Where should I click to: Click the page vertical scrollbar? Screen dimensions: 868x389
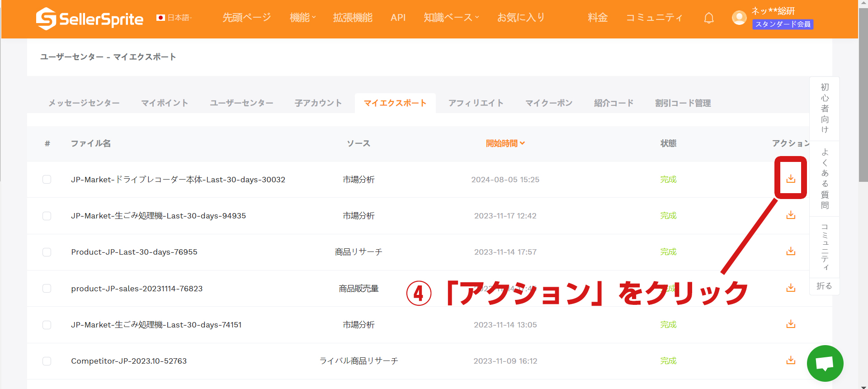click(863, 94)
